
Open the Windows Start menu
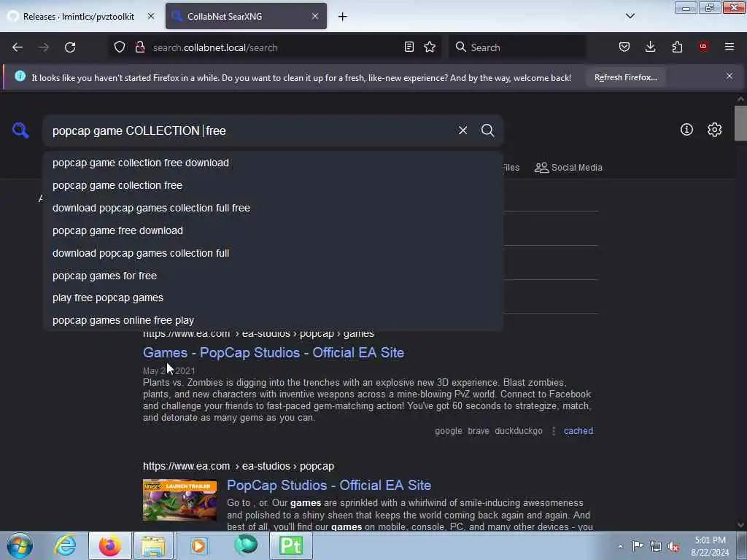[20, 545]
